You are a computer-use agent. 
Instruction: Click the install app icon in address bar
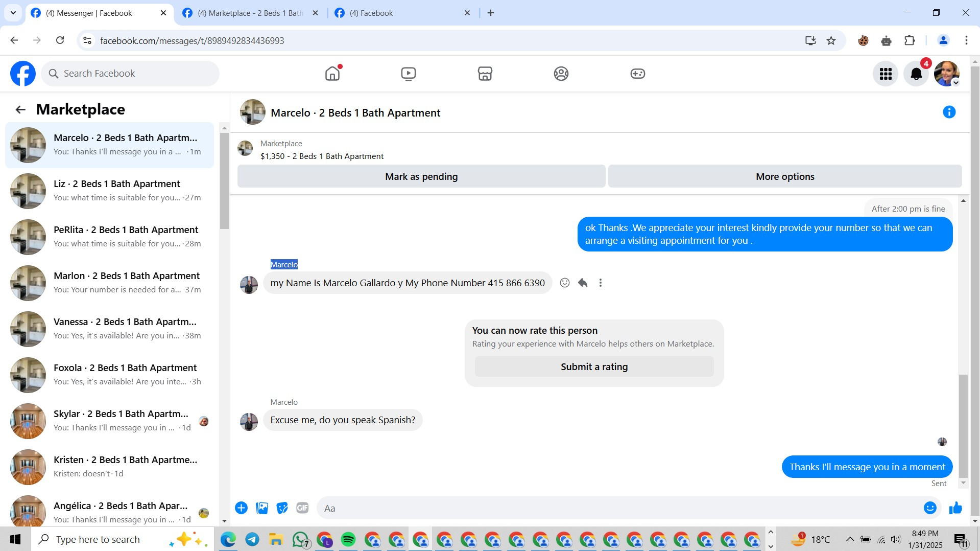point(810,40)
